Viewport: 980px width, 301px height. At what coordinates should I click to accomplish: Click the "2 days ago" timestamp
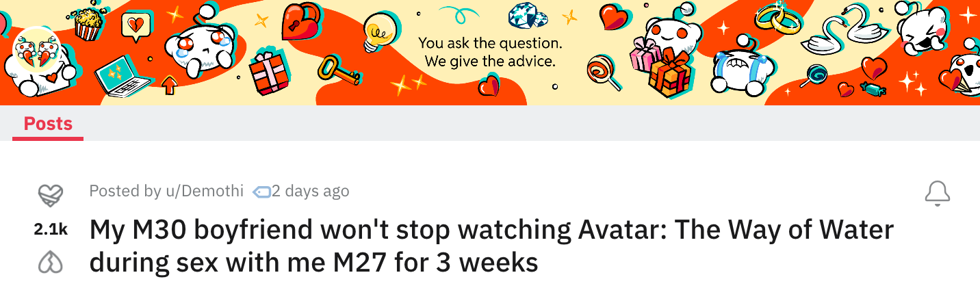tap(311, 192)
